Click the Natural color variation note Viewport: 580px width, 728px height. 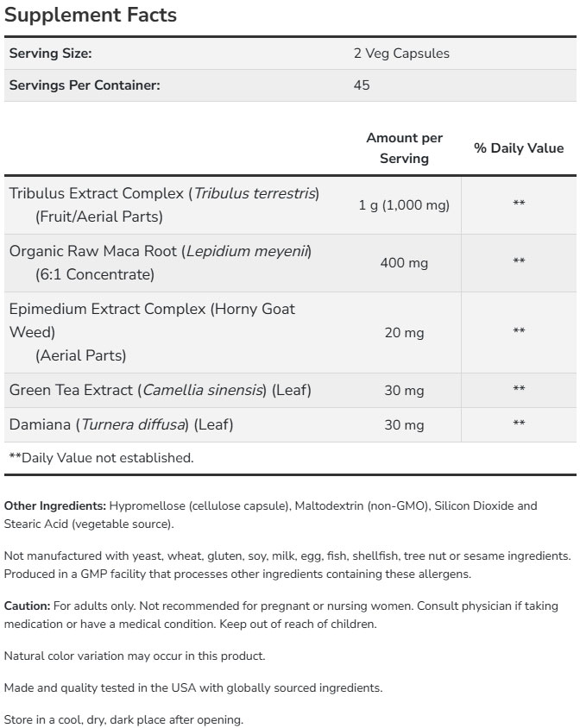135,656
